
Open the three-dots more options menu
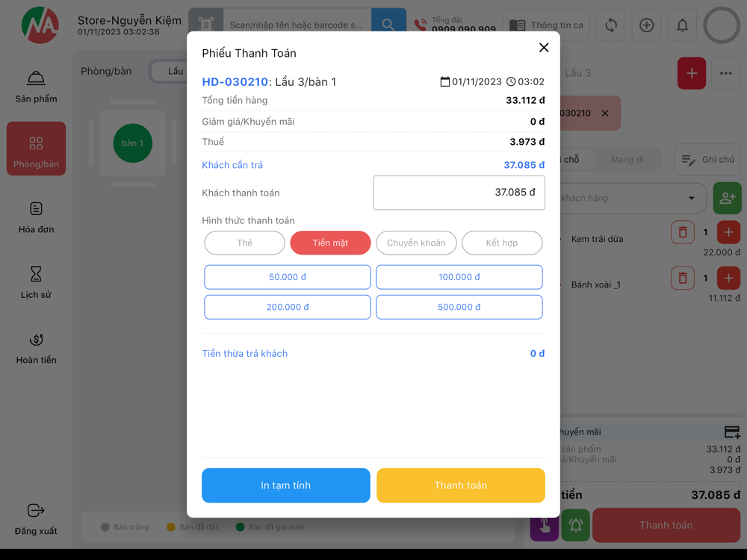tap(725, 73)
